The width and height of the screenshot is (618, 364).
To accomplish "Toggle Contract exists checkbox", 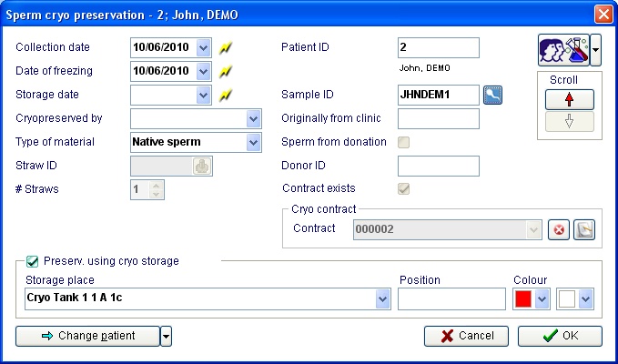I will click(403, 188).
